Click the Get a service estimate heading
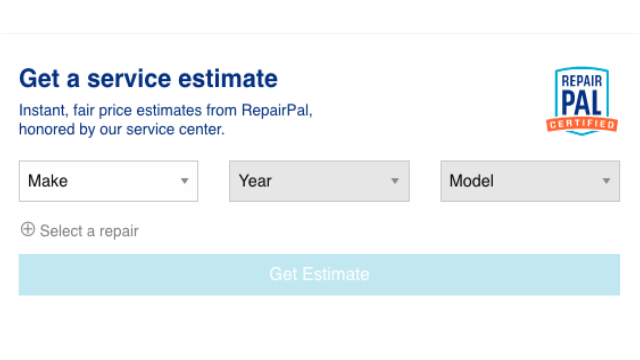This screenshot has width=640, height=360. pyautogui.click(x=148, y=78)
